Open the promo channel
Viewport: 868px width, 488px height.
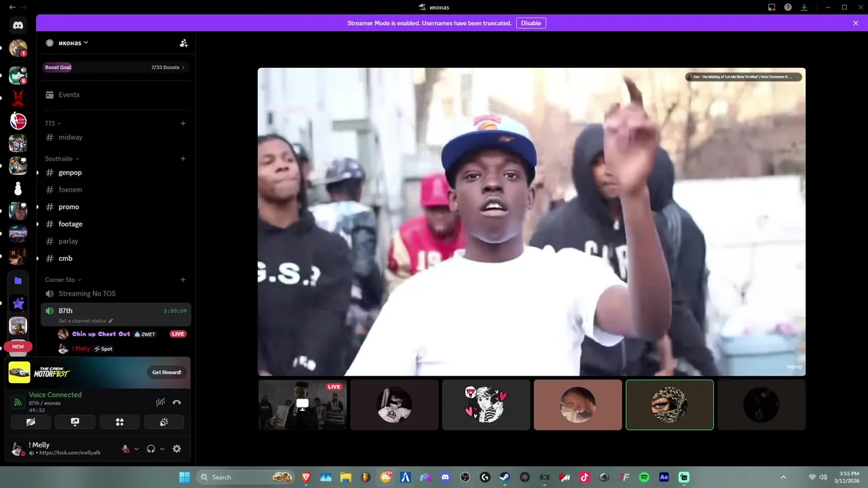pyautogui.click(x=117, y=207)
